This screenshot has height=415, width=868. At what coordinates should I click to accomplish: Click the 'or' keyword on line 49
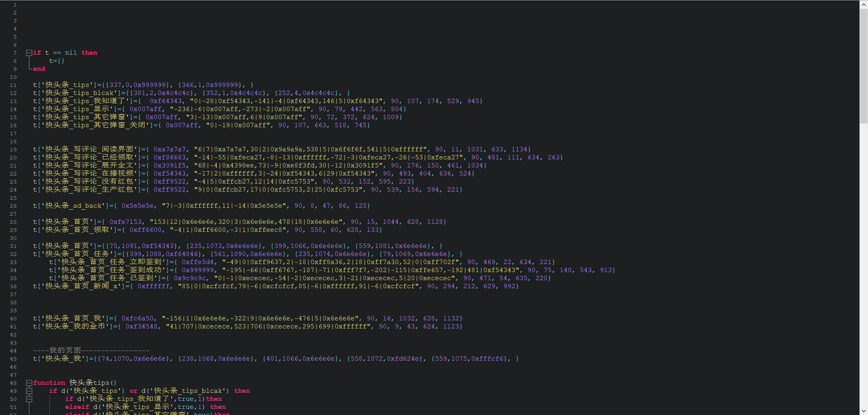(x=133, y=391)
